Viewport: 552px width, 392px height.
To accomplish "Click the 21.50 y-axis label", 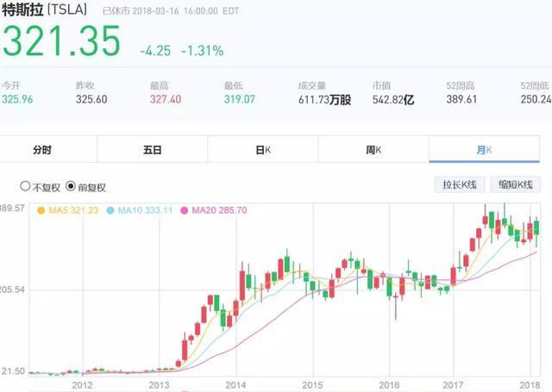I will click(x=14, y=371).
